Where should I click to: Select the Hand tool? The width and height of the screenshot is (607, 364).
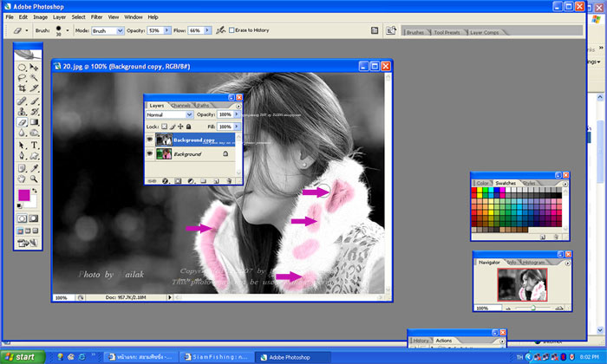pyautogui.click(x=22, y=179)
